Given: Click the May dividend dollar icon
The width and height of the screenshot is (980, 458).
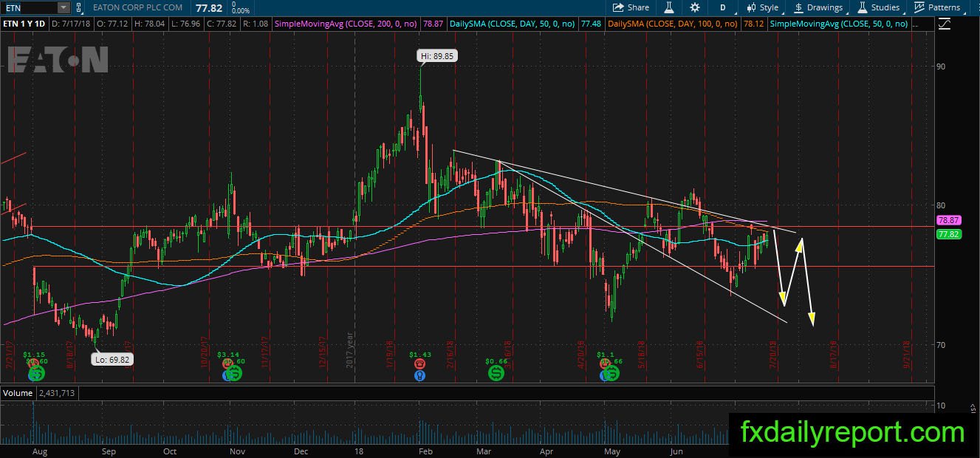Looking at the screenshot, I should 611,374.
